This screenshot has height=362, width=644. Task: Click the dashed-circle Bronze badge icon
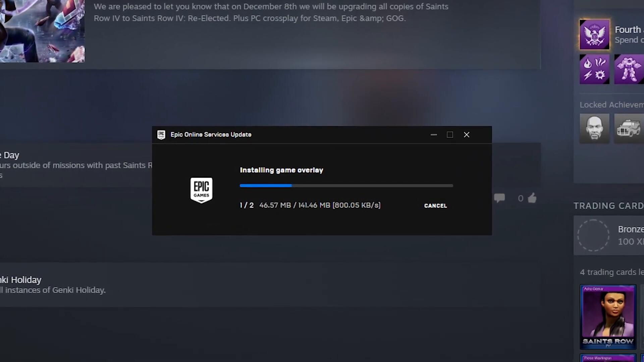tap(593, 235)
